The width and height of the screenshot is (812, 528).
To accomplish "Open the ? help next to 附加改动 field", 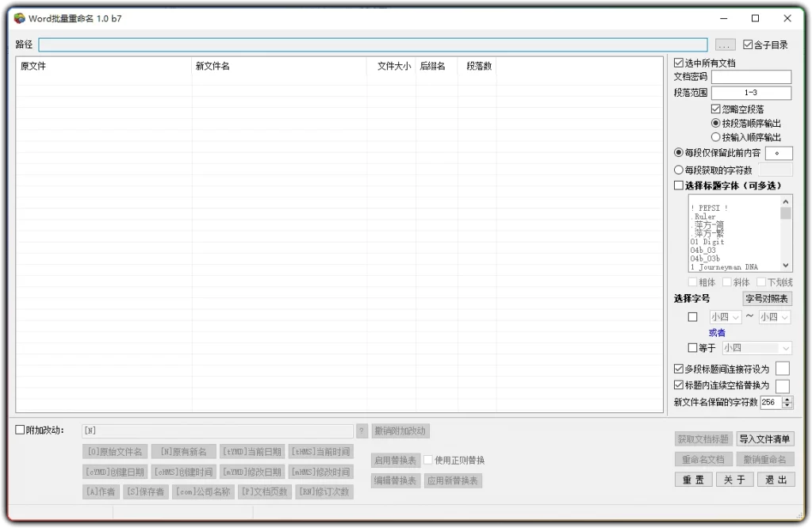I will point(362,430).
